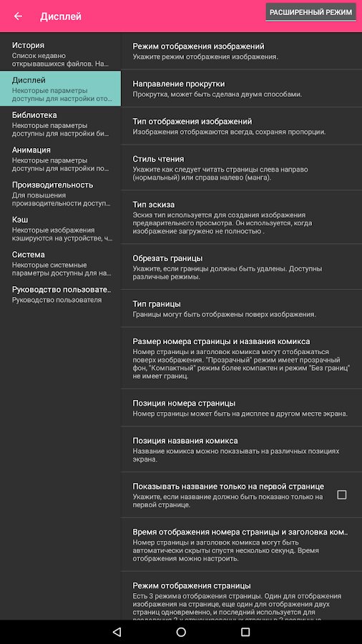This screenshot has height=644, width=362.
Task: Open the Тип эскиза preference
Action: [x=241, y=218]
